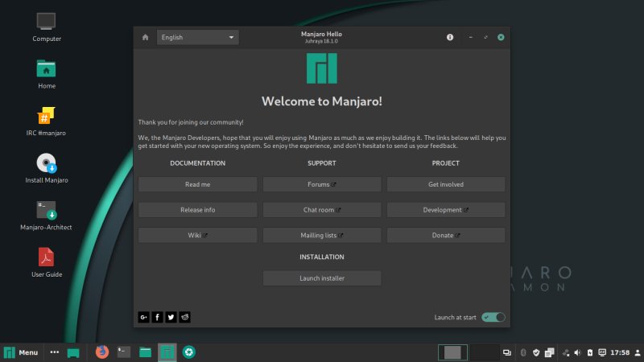Close the Manjaro Hello window
This screenshot has width=644, height=362.
click(501, 37)
